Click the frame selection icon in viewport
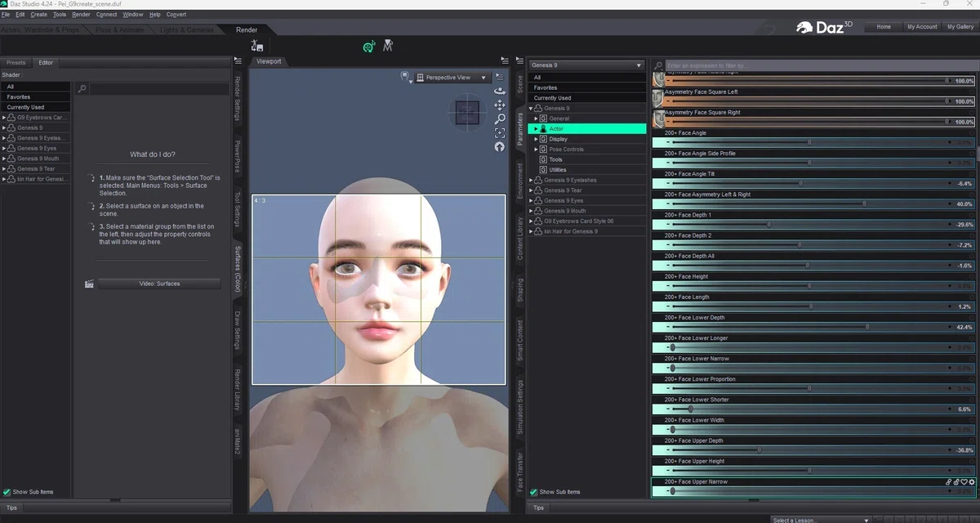The image size is (980, 523). click(x=499, y=133)
